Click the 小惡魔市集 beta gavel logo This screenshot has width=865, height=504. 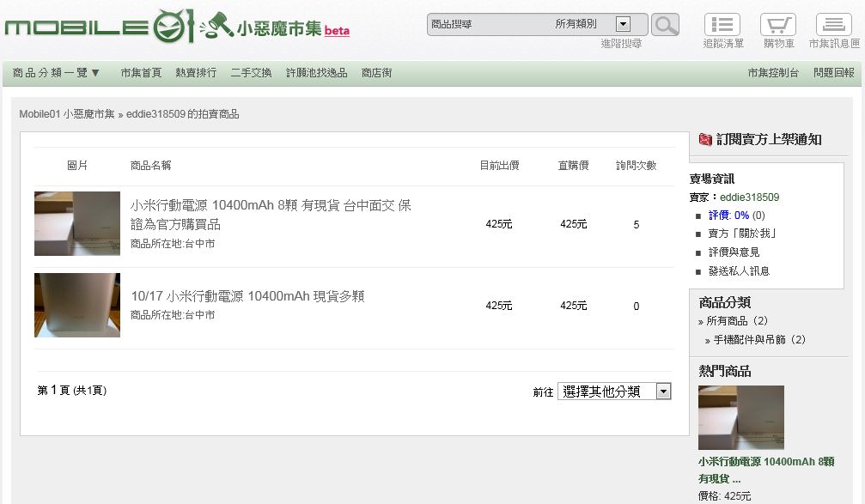tap(274, 26)
